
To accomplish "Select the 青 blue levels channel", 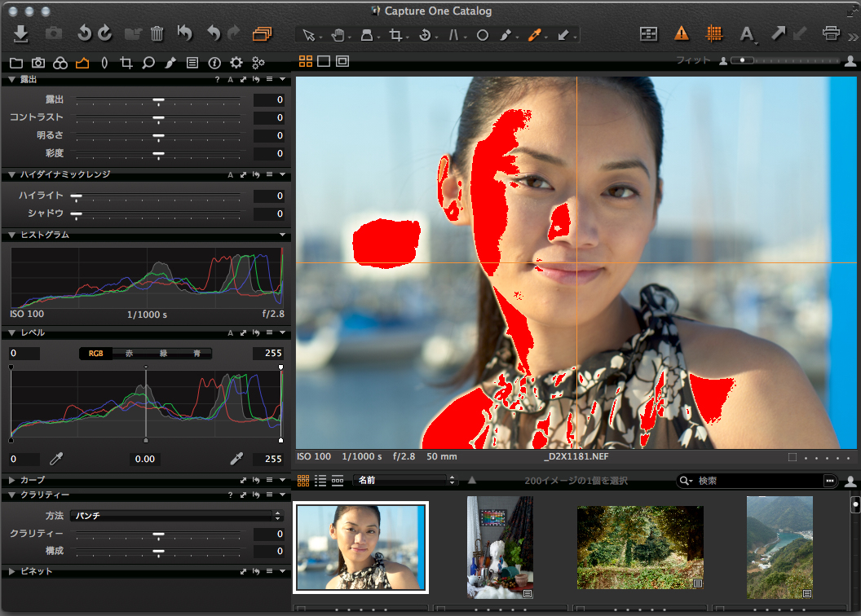I will (x=196, y=354).
